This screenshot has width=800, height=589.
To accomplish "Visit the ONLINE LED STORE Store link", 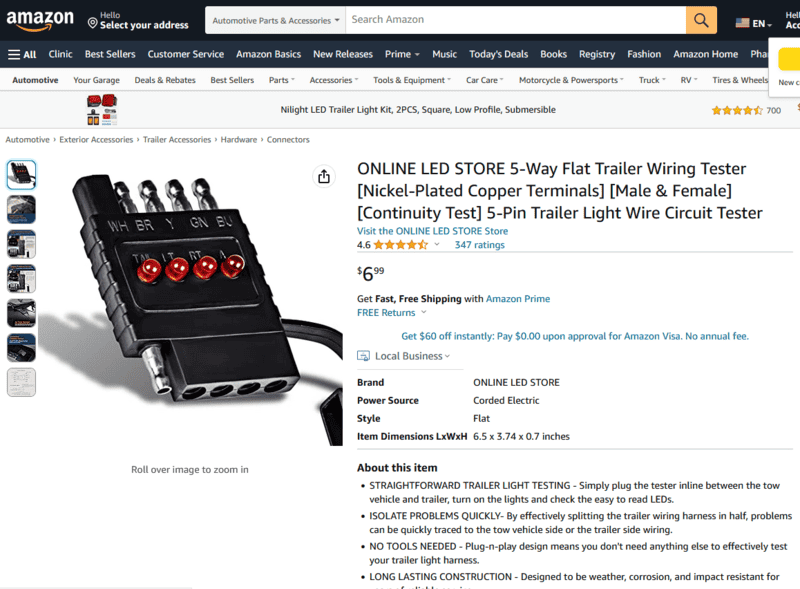I will pos(432,231).
